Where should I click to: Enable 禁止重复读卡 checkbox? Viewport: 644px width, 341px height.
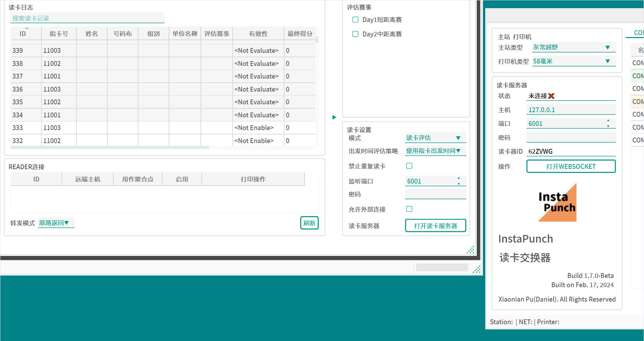coord(409,166)
